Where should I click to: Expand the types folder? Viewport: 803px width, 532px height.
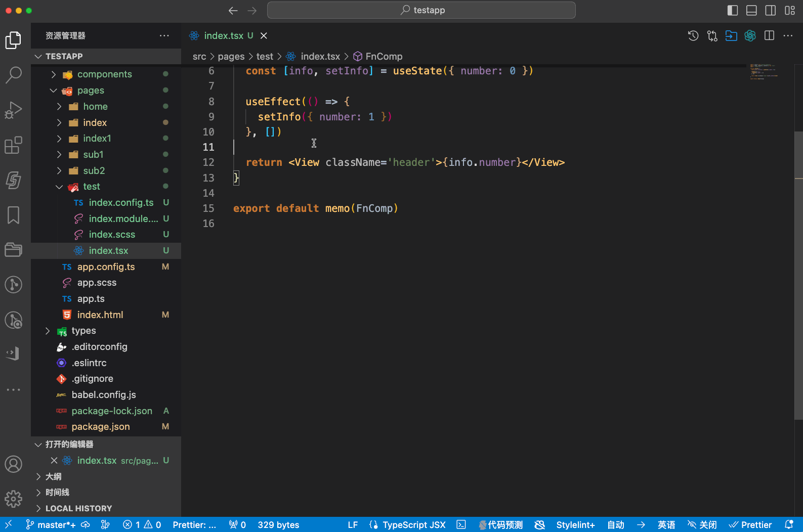click(106, 331)
